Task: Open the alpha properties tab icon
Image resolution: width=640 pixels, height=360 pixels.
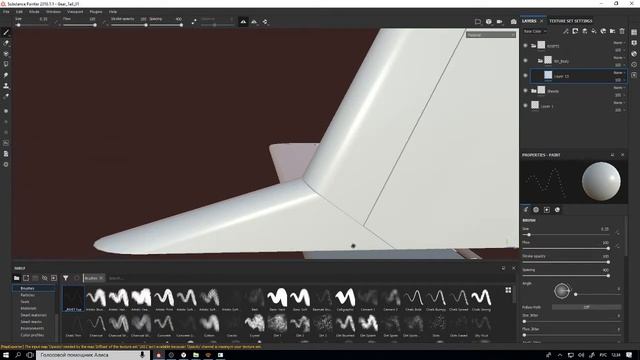Action: pyautogui.click(x=536, y=210)
